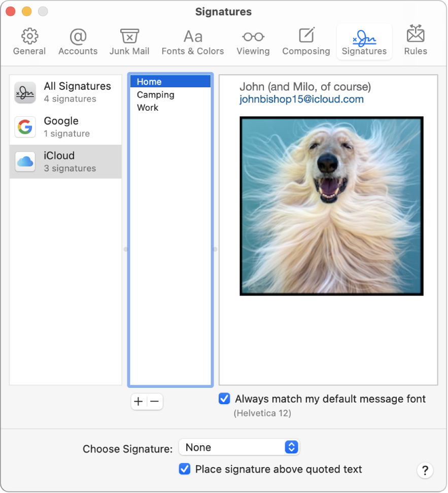Select the Camping signature

pos(155,94)
